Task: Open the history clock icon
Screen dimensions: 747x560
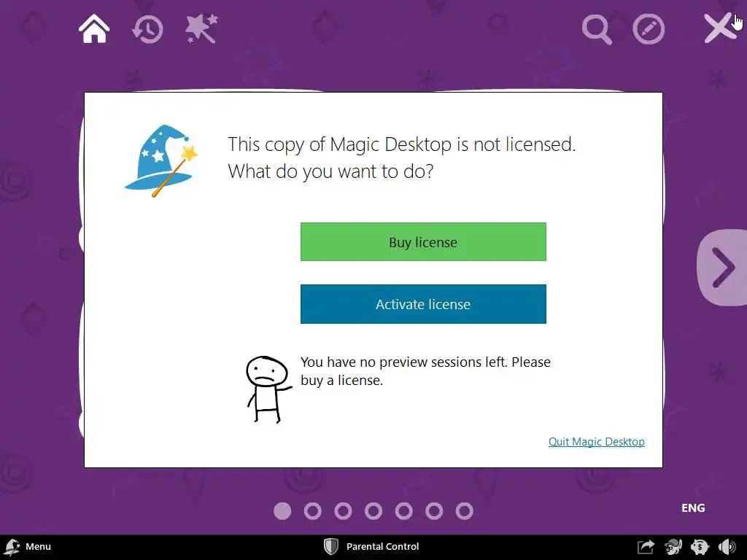Action: [x=147, y=29]
